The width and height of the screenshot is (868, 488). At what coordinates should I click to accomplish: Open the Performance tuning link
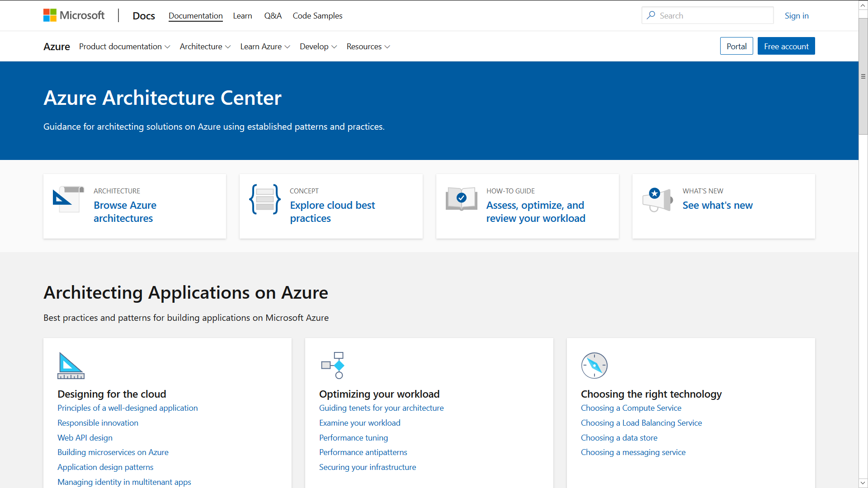pyautogui.click(x=354, y=438)
